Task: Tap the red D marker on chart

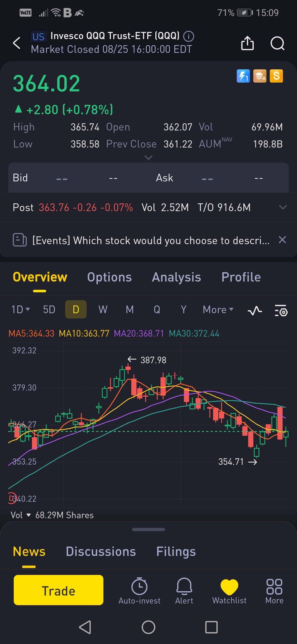Action: click(x=12, y=498)
